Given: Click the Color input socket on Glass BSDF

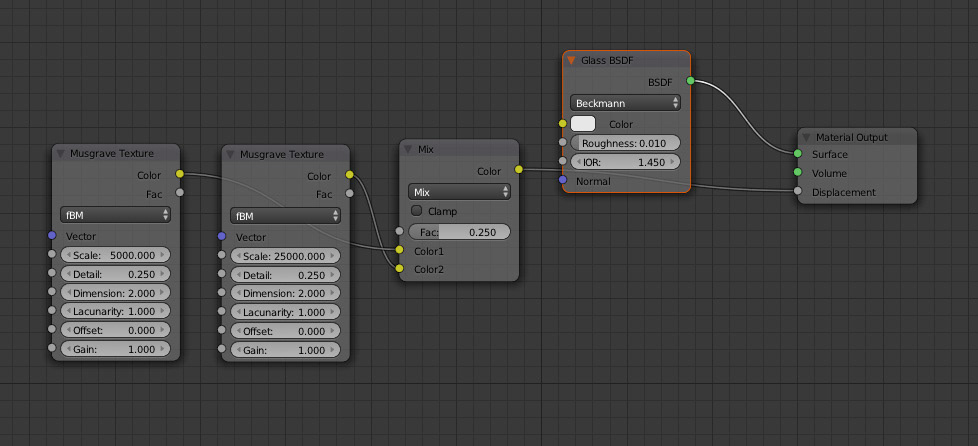Looking at the screenshot, I should [563, 124].
